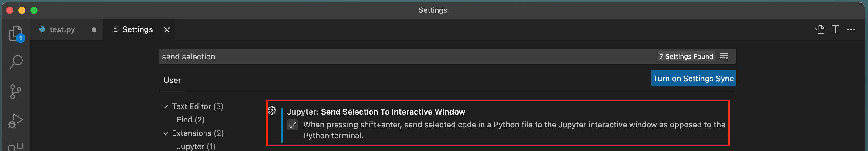Collapse the Text Editor settings group
Image resolution: width=868 pixels, height=151 pixels.
[165, 106]
